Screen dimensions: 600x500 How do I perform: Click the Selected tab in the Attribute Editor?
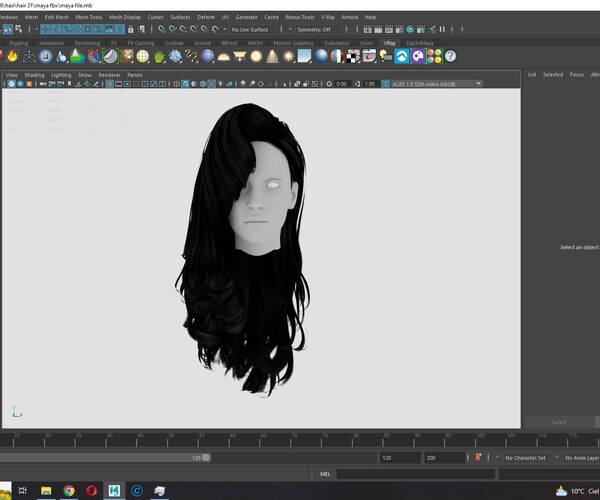point(553,75)
